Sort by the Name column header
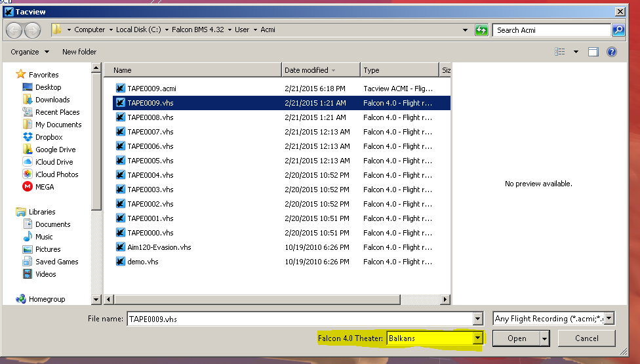The height and width of the screenshot is (364, 640). (193, 70)
